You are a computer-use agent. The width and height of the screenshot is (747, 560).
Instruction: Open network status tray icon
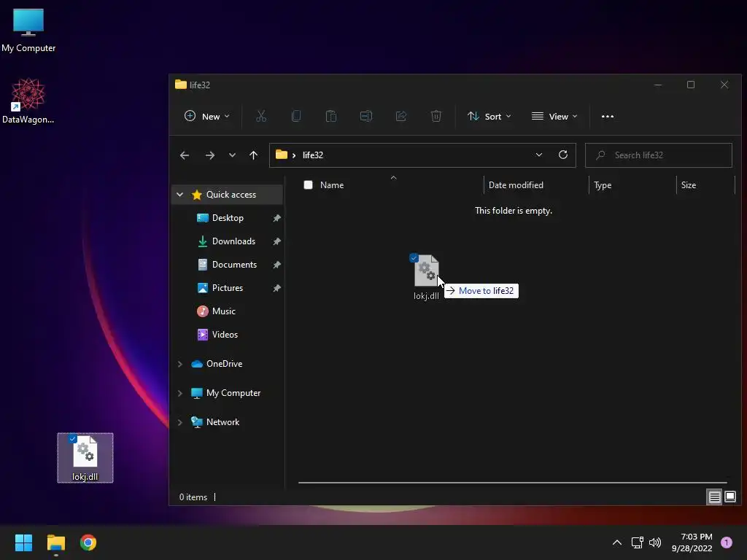pos(637,542)
